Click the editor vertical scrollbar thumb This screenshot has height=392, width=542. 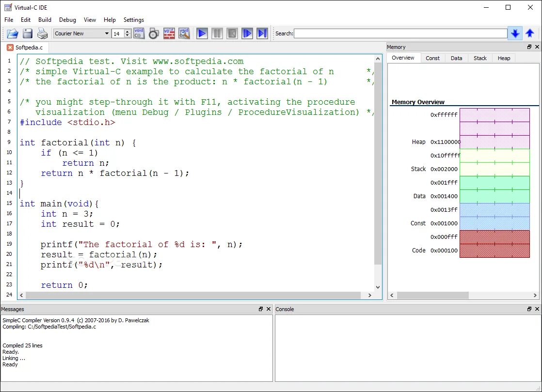(378, 164)
